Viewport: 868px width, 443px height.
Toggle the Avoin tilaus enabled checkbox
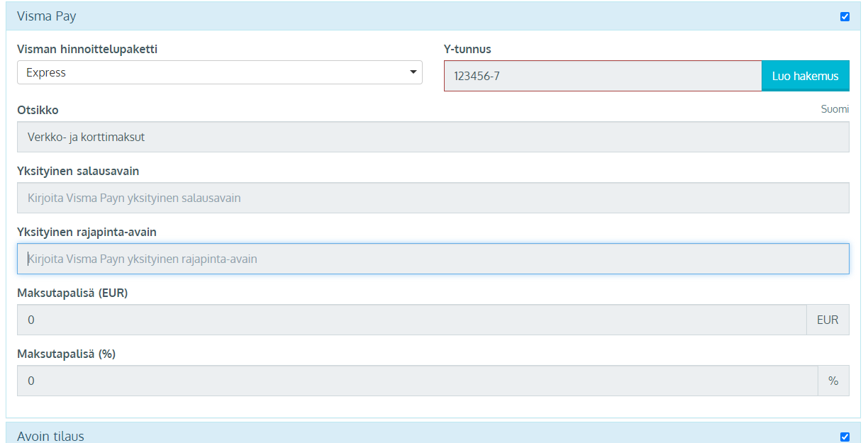[x=845, y=437]
